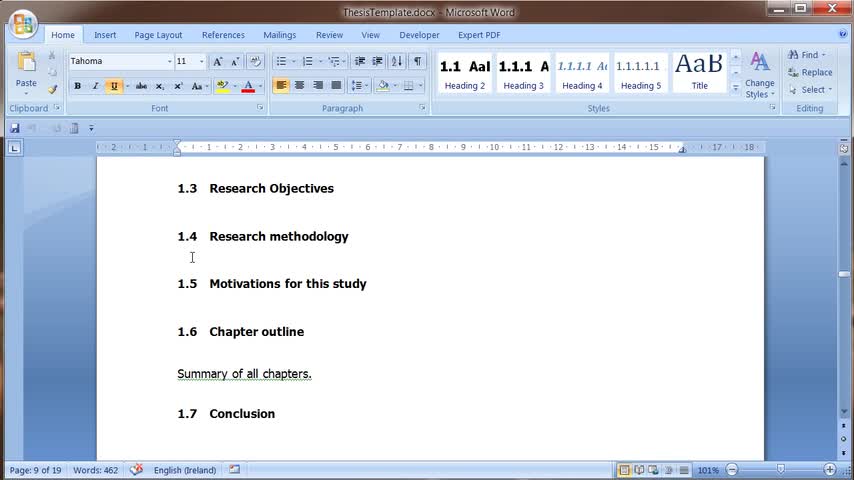Open the Change Styles menu

click(760, 76)
